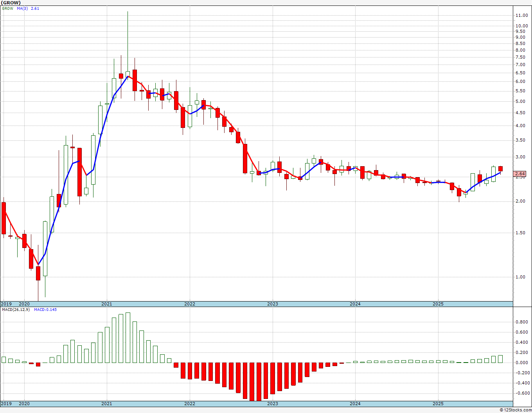Select the 6.50 price axis label

coord(520,73)
